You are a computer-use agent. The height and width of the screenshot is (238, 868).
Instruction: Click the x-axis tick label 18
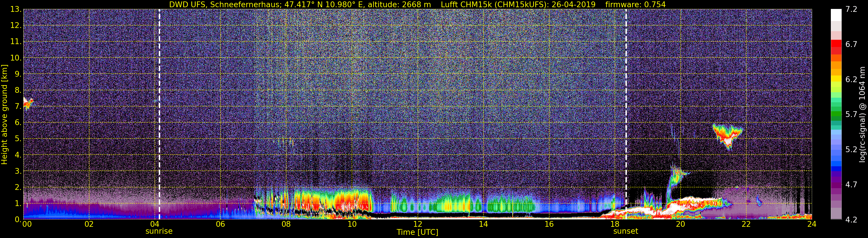tap(614, 224)
